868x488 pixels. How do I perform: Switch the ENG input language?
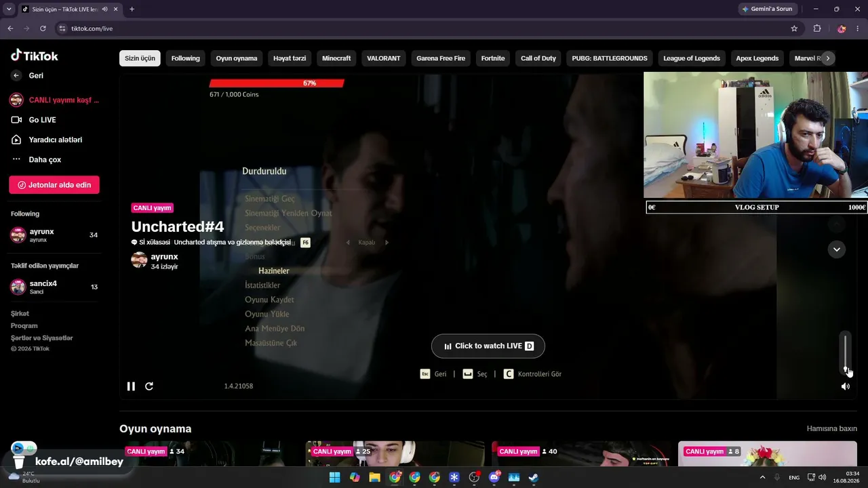(794, 477)
